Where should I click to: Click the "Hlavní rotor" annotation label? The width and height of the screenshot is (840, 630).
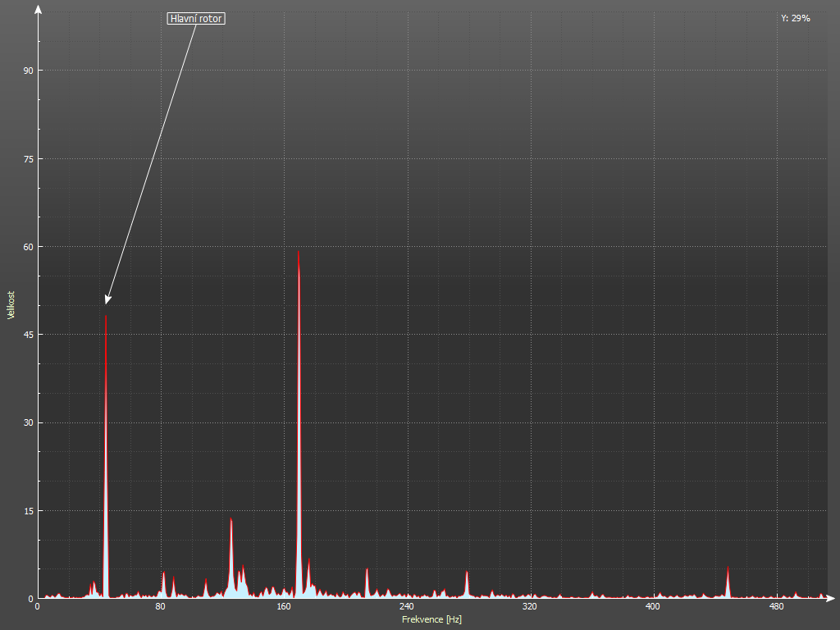[196, 18]
